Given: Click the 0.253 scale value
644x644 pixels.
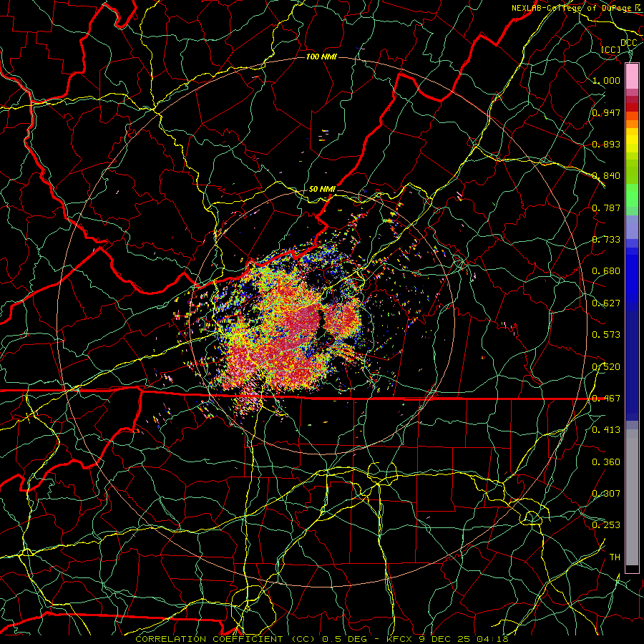Looking at the screenshot, I should pyautogui.click(x=606, y=525).
